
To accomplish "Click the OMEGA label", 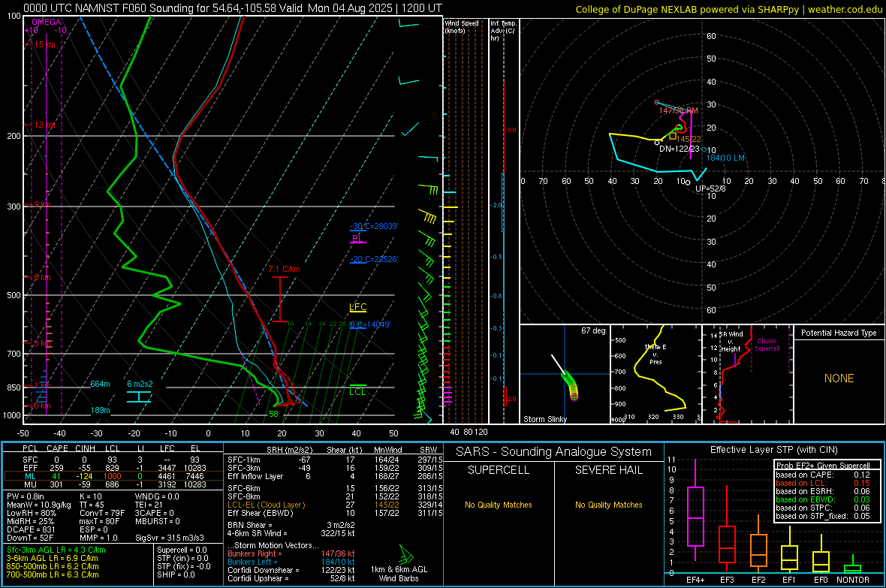I will (47, 22).
